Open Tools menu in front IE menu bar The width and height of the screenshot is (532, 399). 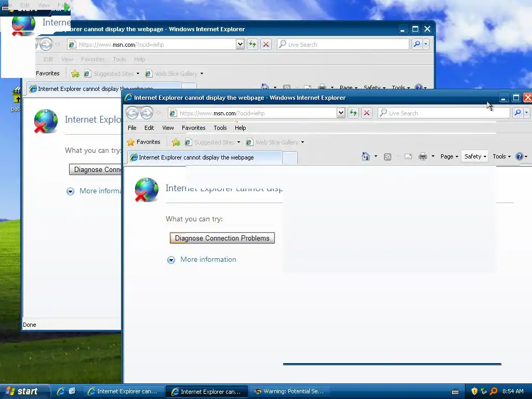click(220, 128)
